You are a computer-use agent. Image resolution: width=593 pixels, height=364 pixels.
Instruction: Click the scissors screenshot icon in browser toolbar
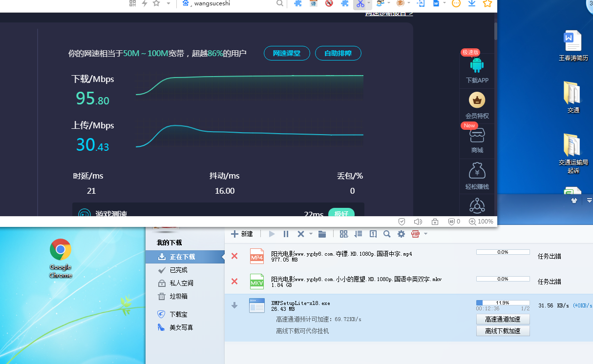(360, 3)
